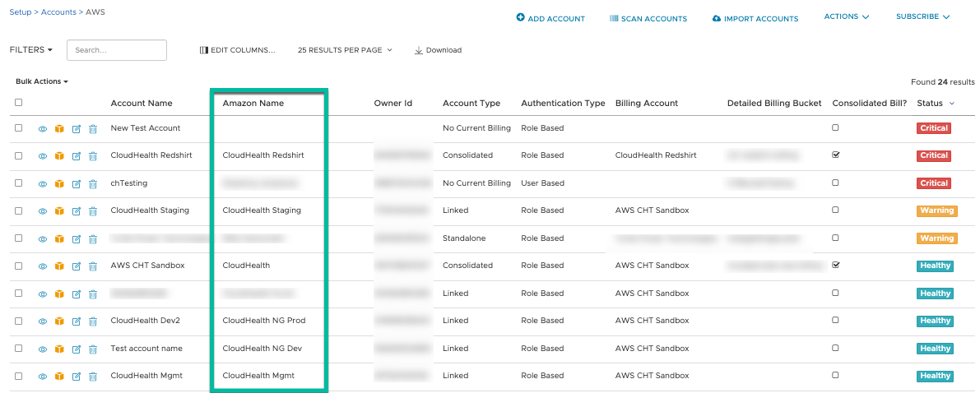Image resolution: width=980 pixels, height=393 pixels.
Task: Focus the Search input field
Action: 117,50
